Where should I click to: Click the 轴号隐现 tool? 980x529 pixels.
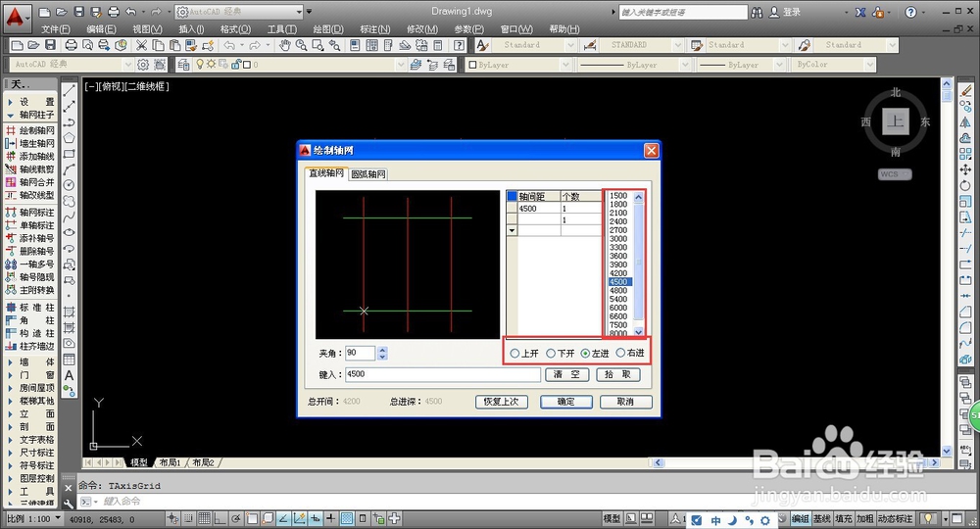30,277
